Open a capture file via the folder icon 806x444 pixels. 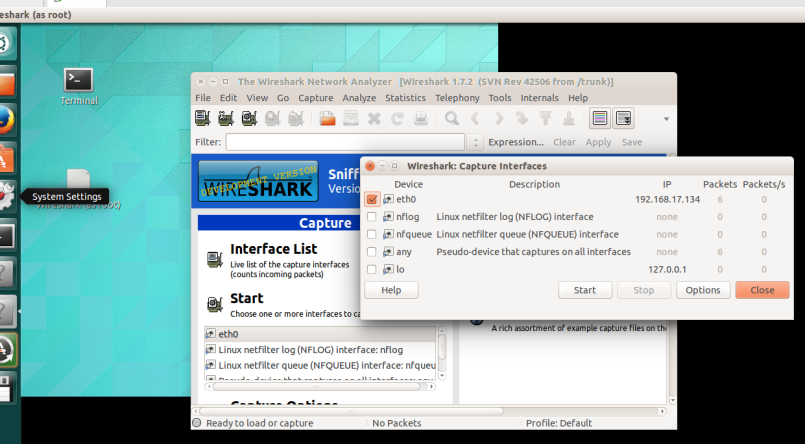pyautogui.click(x=327, y=119)
